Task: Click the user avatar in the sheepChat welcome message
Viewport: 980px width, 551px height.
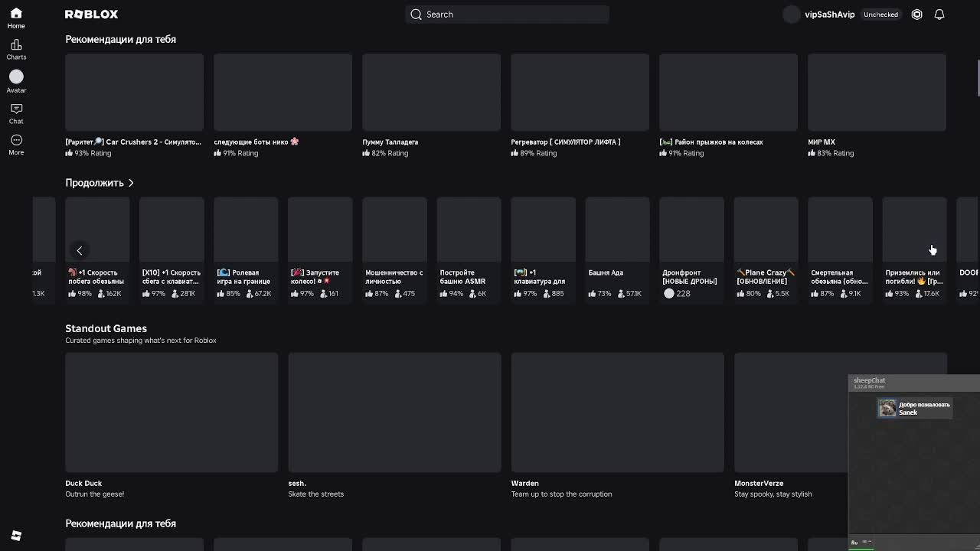Action: 887,409
